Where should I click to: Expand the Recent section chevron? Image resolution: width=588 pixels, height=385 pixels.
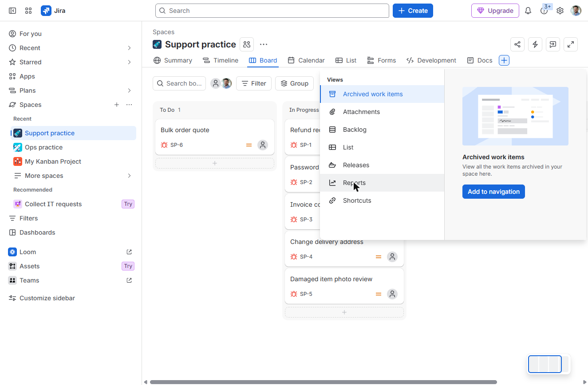click(x=129, y=48)
